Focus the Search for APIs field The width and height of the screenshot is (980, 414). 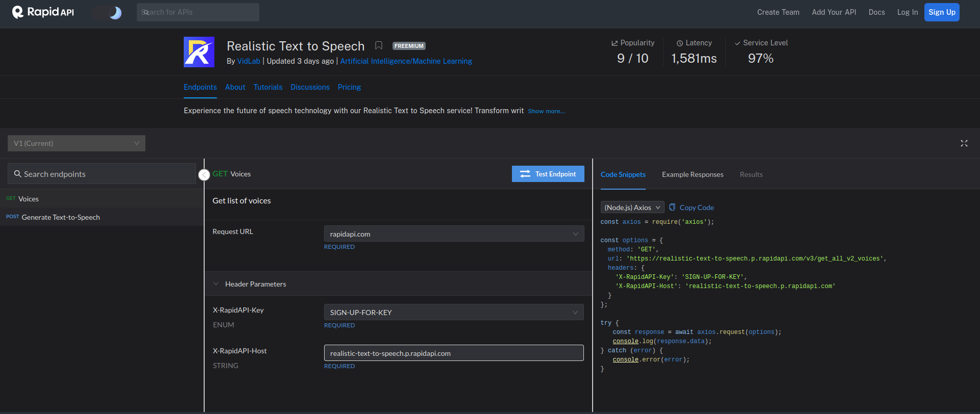[x=198, y=12]
